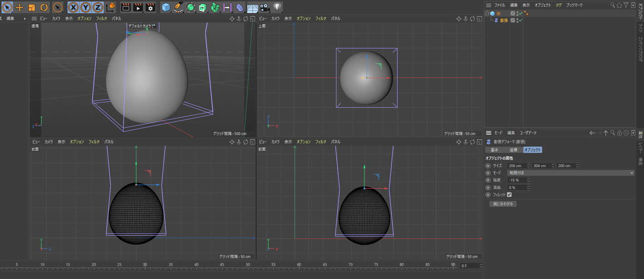Click the Camera object icon
Viewport: 644px width, 279px height.
265,7
